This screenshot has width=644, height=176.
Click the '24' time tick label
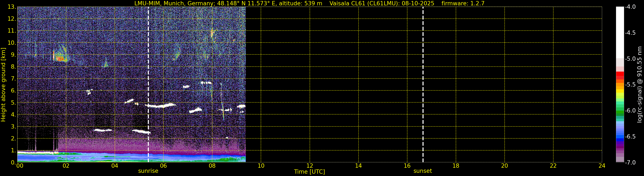pyautogui.click(x=602, y=166)
